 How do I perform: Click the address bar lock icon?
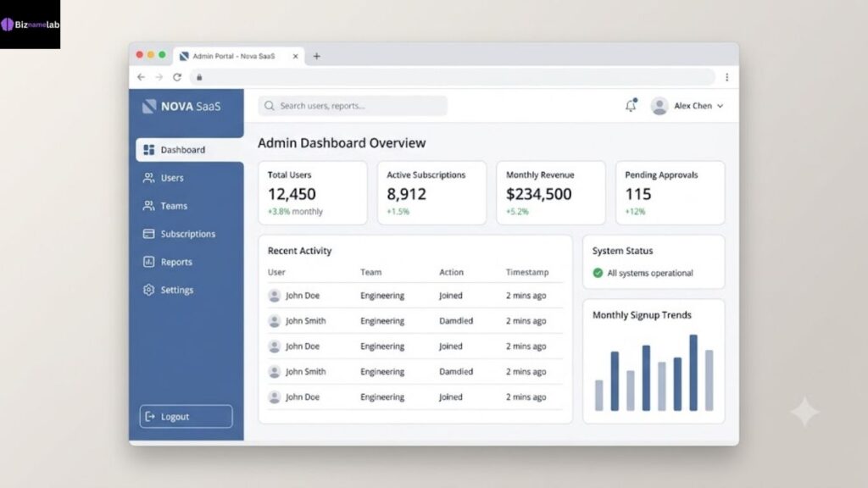point(199,77)
